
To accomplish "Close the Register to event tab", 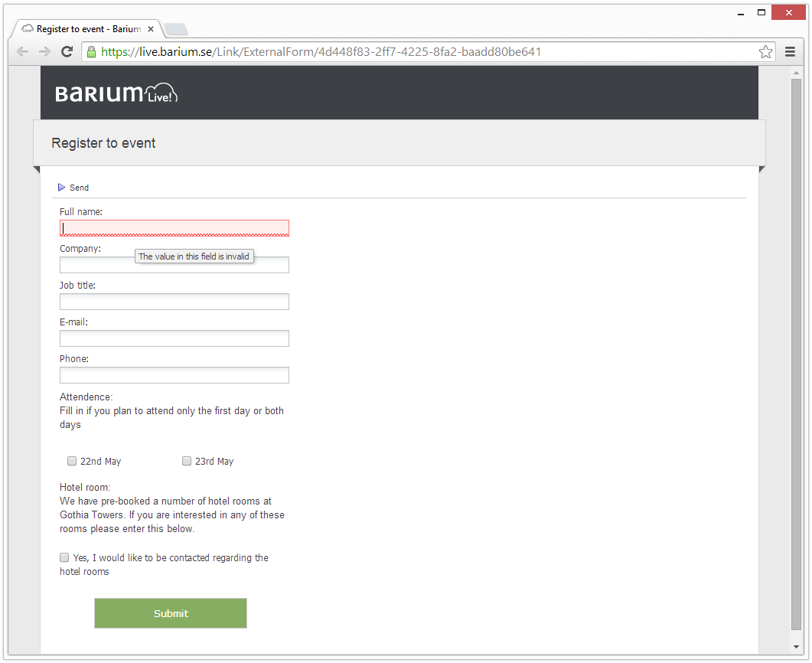I will [151, 29].
